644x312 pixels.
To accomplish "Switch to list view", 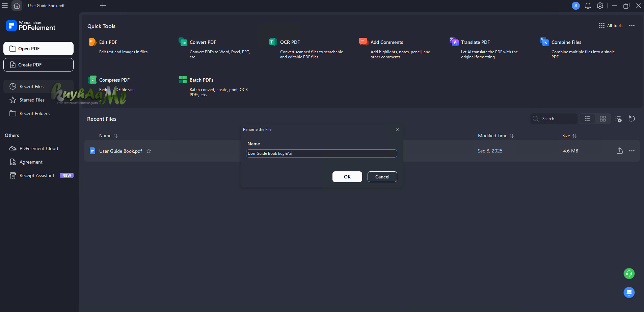I will click(x=587, y=119).
